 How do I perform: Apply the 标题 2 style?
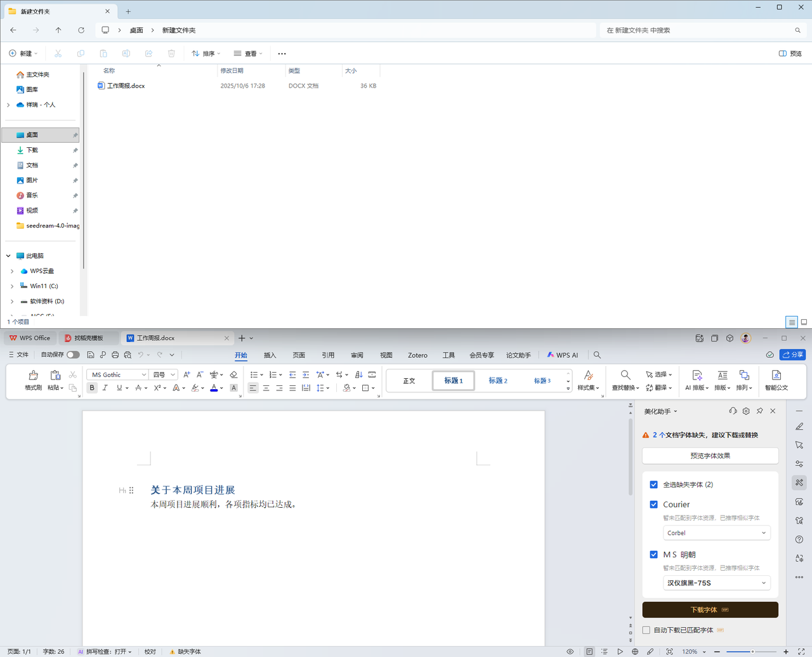(x=498, y=380)
